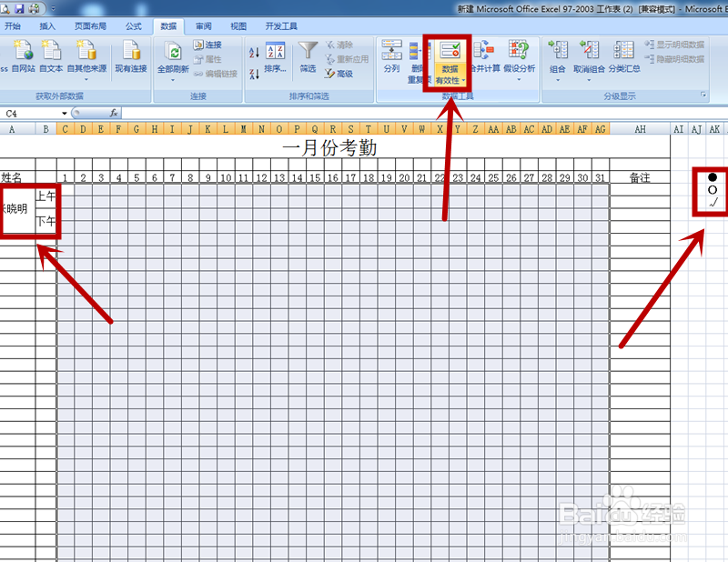Select column AH header
Viewport: 728px width, 562px height.
640,129
